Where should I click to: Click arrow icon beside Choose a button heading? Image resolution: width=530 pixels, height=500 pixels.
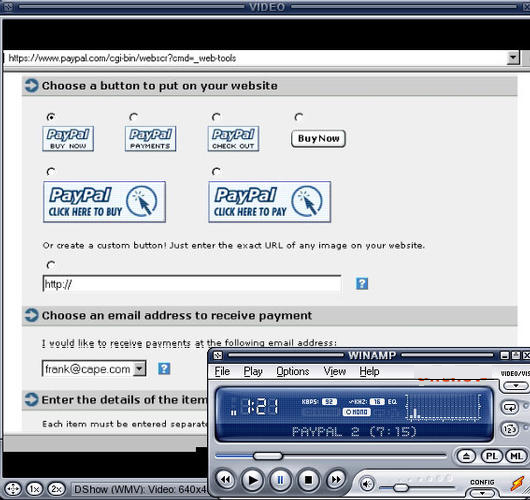(32, 86)
